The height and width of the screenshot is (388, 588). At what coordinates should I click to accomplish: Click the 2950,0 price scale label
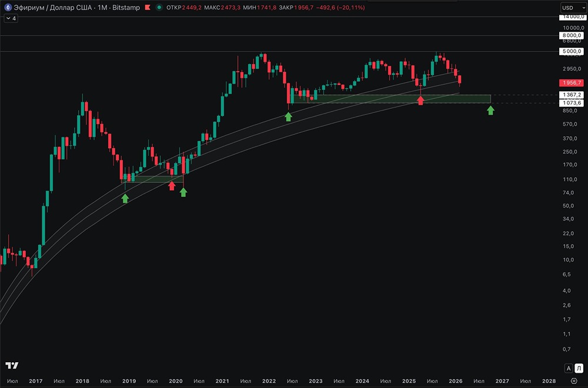pyautogui.click(x=572, y=69)
